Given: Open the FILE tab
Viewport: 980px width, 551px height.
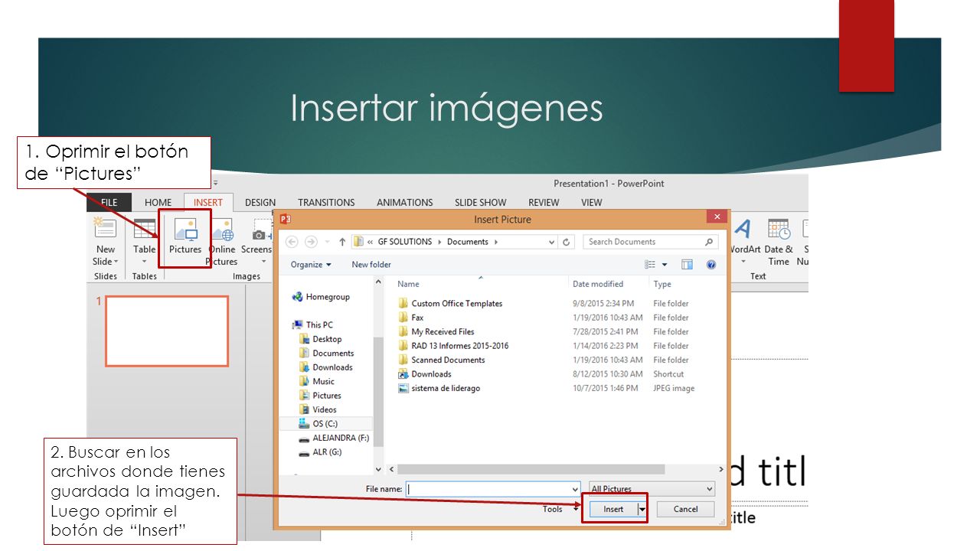Looking at the screenshot, I should tap(109, 203).
